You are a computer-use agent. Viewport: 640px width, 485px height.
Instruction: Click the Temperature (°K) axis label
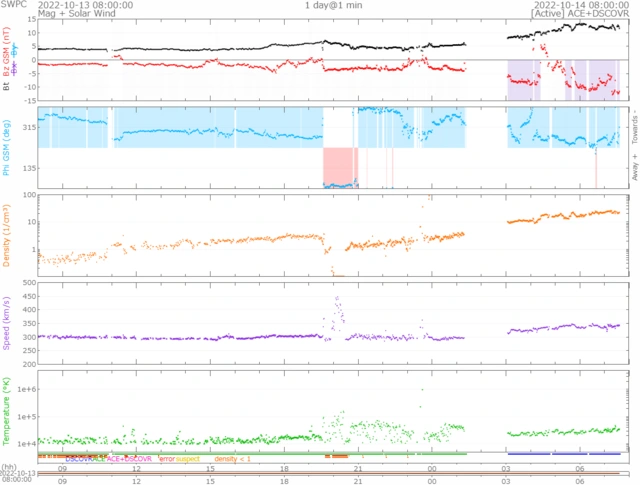(6, 411)
